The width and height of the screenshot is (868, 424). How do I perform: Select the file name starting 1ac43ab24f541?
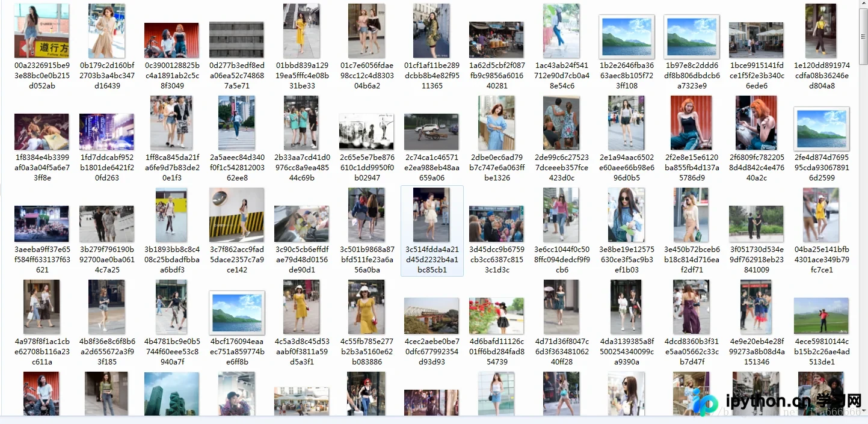click(561, 76)
